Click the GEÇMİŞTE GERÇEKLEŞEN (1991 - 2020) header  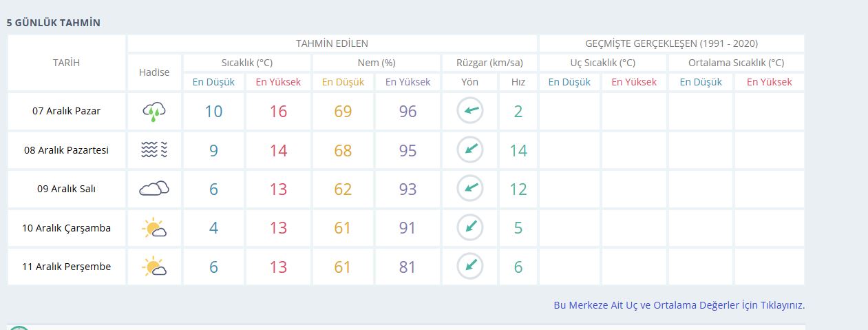click(x=671, y=43)
